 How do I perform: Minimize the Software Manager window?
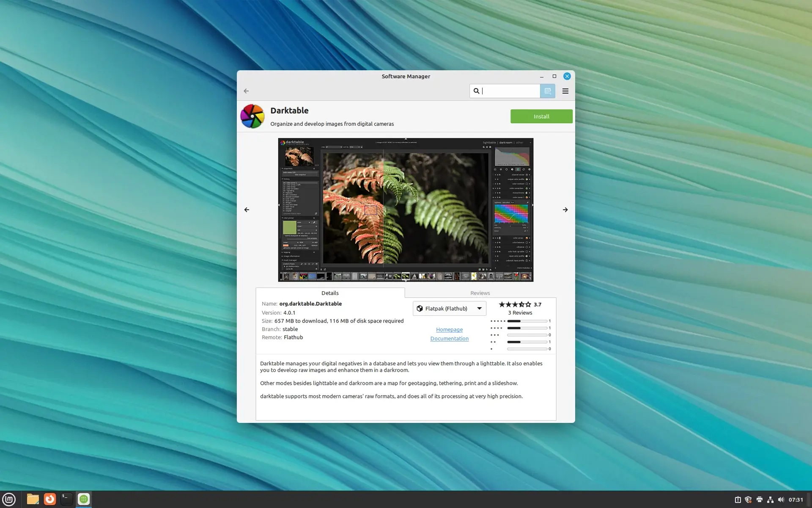(541, 76)
